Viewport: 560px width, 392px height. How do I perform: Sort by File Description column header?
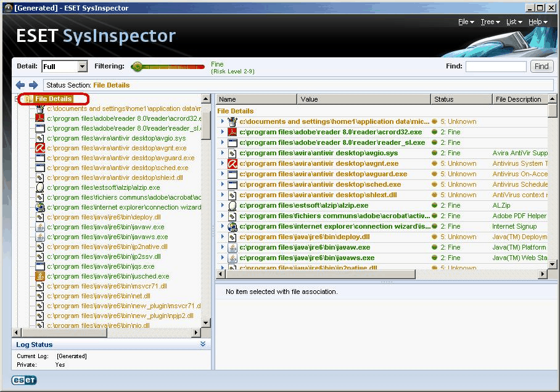[520, 99]
